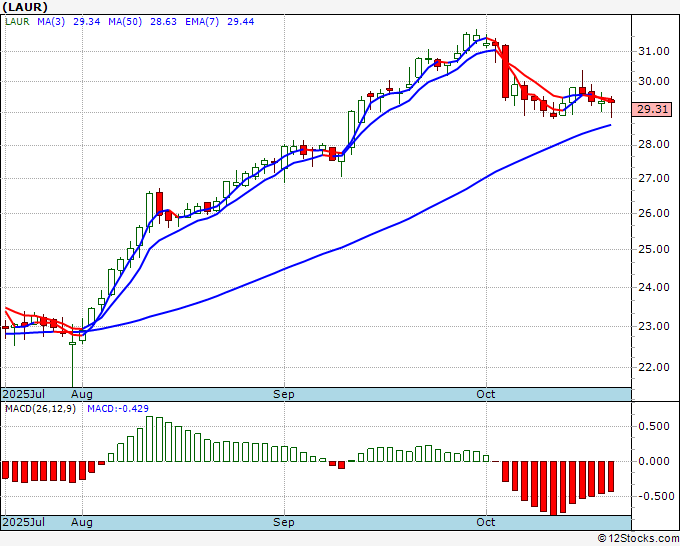Click Oct on price chart time axis
Viewport: 680px width, 546px height.
pos(485,394)
